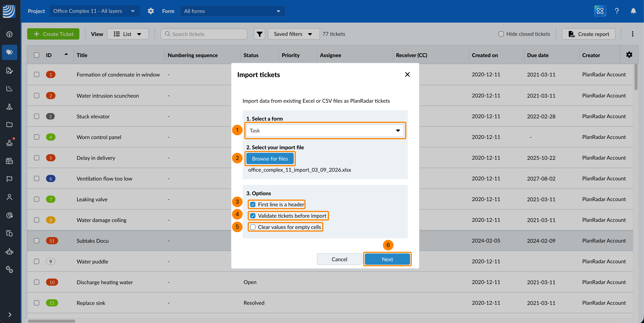
Task: Open project settings gear next to project selector
Action: point(151,11)
